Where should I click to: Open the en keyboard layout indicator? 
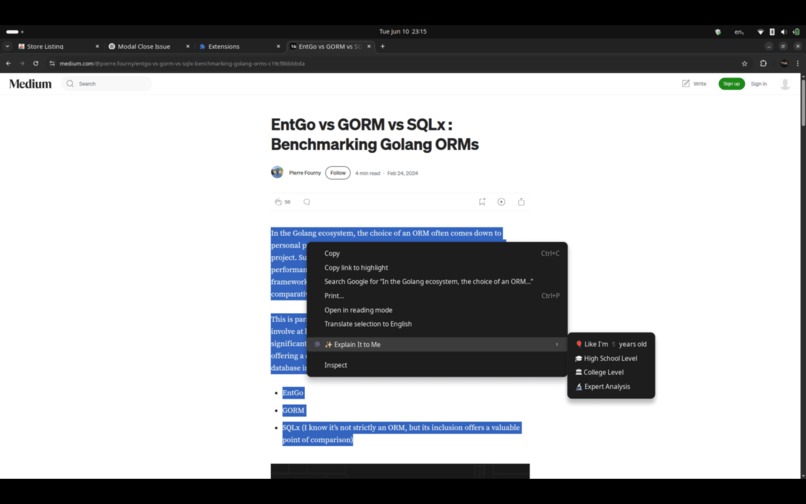pos(739,32)
